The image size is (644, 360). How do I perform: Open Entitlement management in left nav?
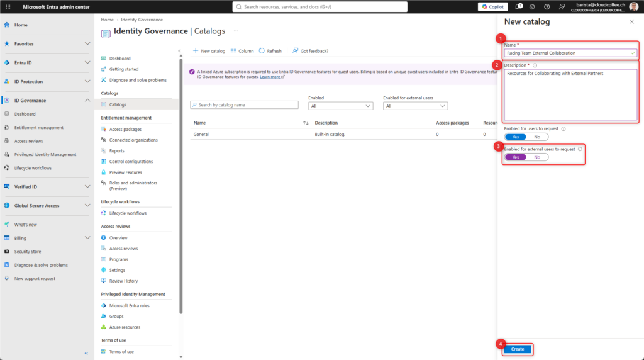tap(38, 127)
